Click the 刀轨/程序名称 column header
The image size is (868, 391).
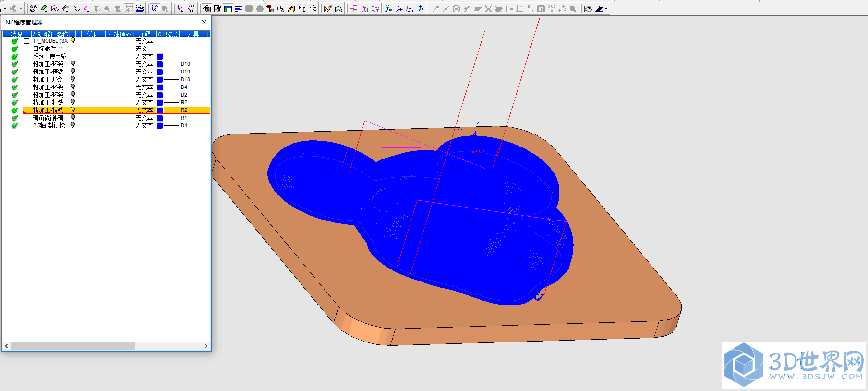pos(50,34)
